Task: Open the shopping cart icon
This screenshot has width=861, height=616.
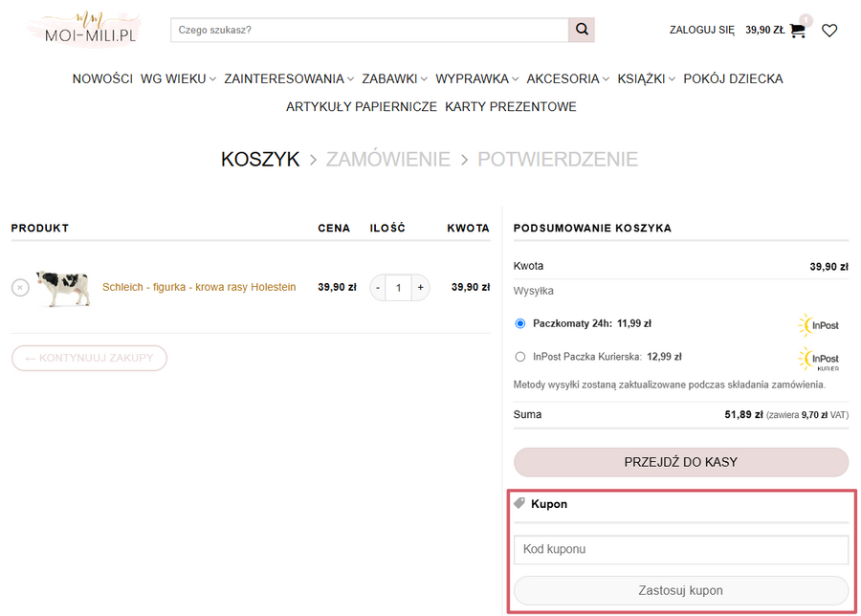Action: coord(797,31)
